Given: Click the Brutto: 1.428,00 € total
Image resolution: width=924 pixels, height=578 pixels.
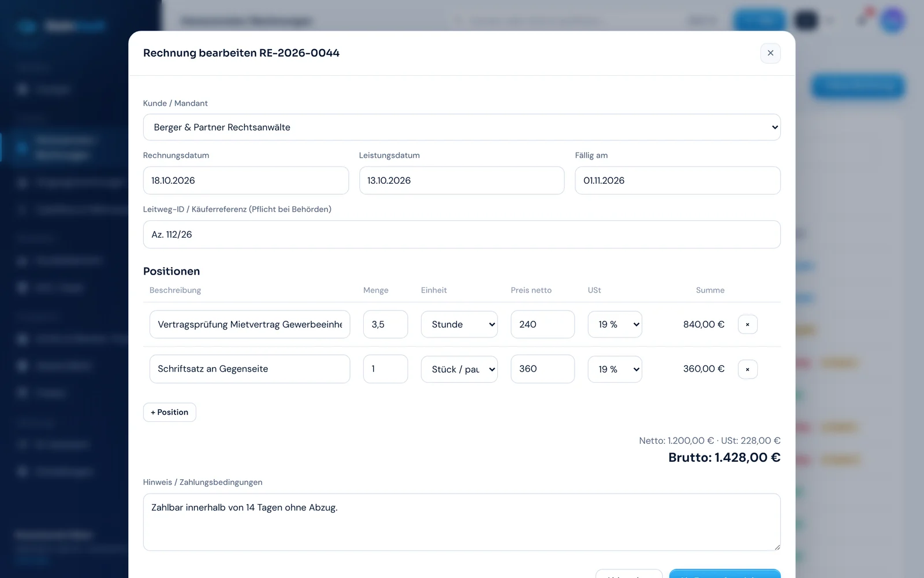Looking at the screenshot, I should (724, 457).
